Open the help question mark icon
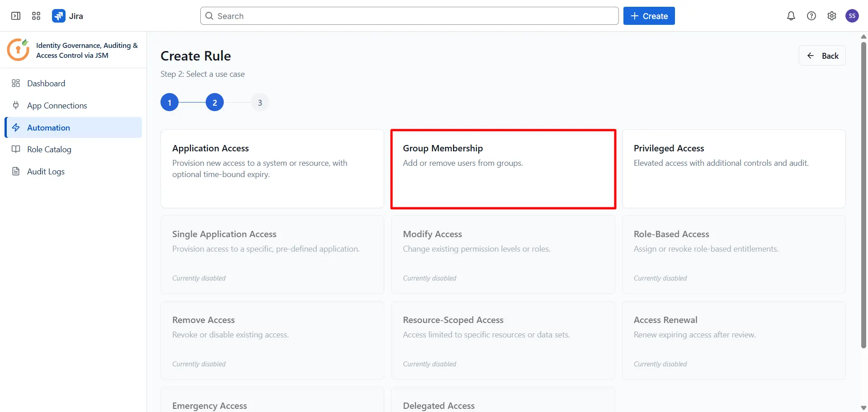 point(811,16)
